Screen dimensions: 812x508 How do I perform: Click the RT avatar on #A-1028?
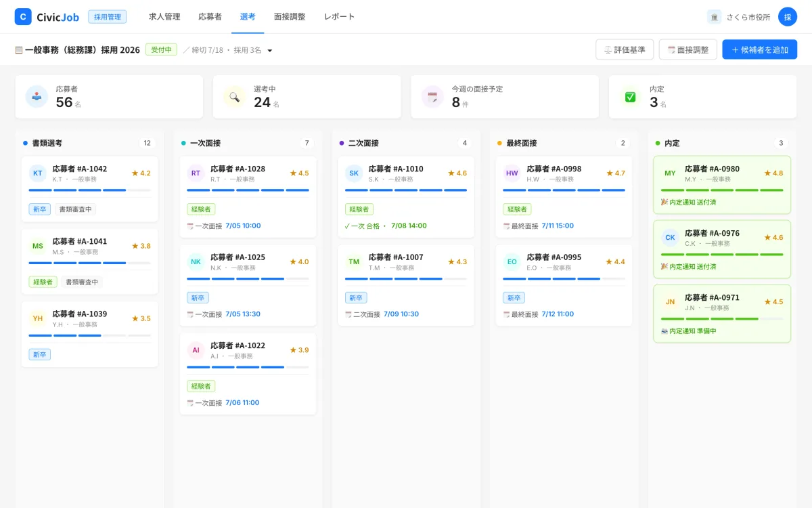tap(196, 173)
